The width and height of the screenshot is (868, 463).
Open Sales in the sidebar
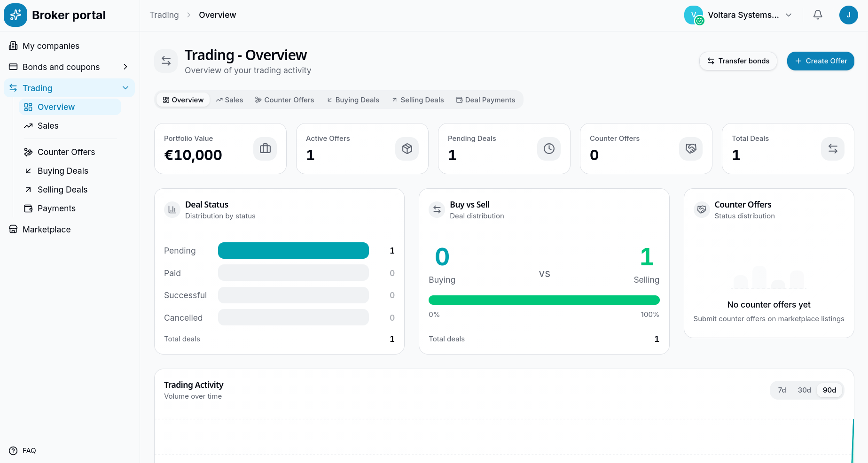pos(70,125)
